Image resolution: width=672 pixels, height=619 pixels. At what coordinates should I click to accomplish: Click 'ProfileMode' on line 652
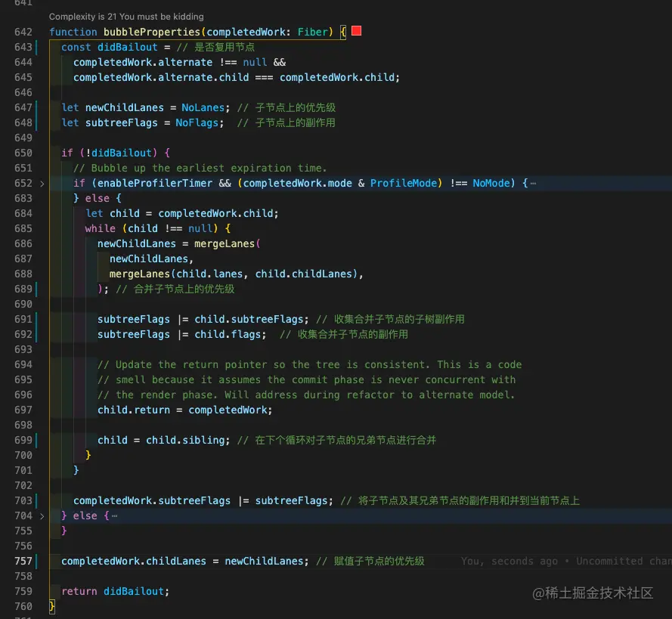point(404,184)
